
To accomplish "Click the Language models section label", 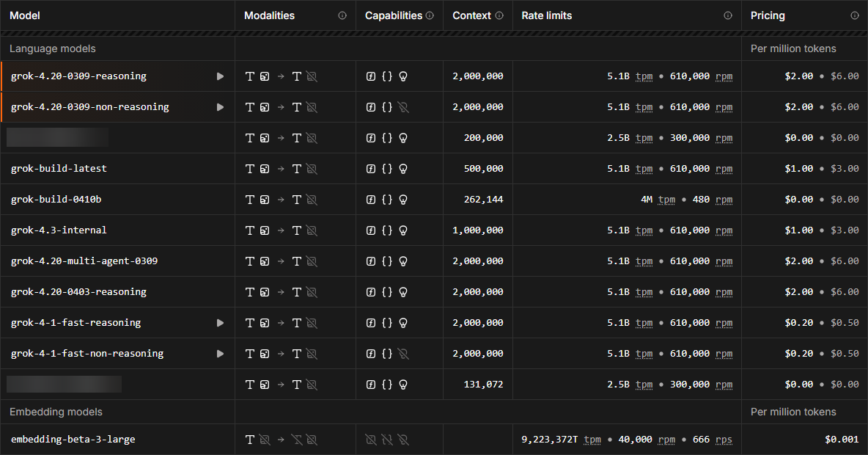I will click(53, 48).
